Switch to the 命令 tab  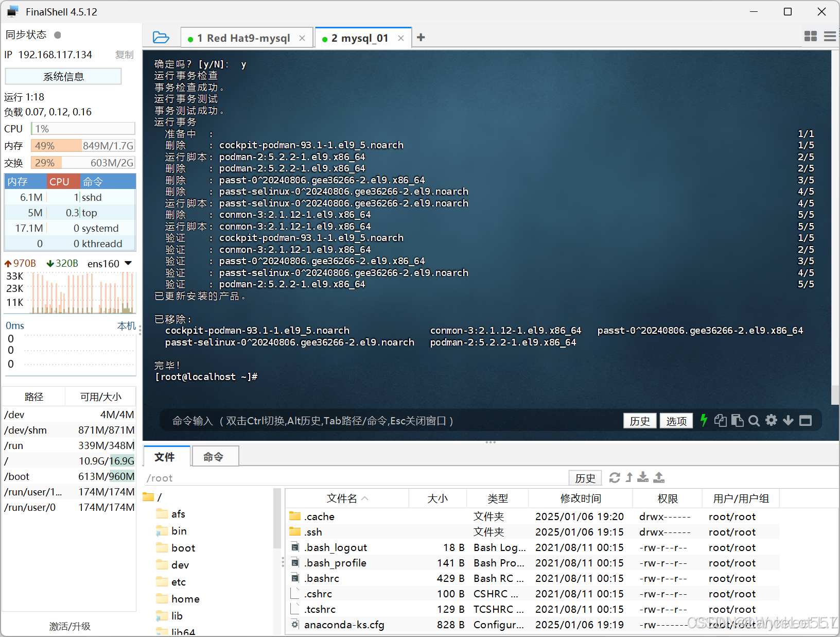click(x=215, y=456)
